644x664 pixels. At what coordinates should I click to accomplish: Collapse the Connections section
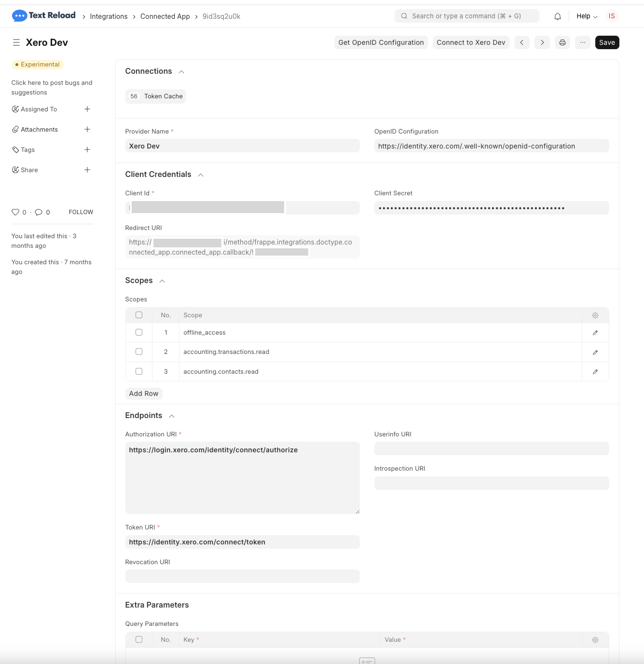click(x=181, y=72)
